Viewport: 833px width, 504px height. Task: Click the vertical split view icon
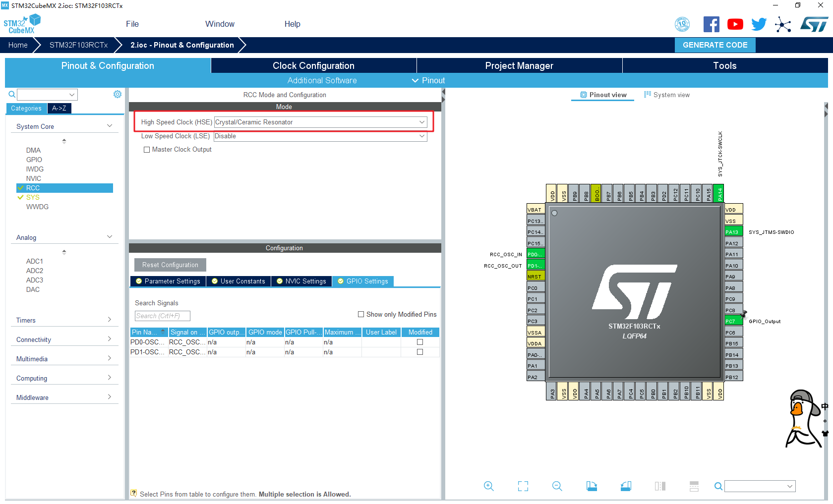tap(660, 486)
